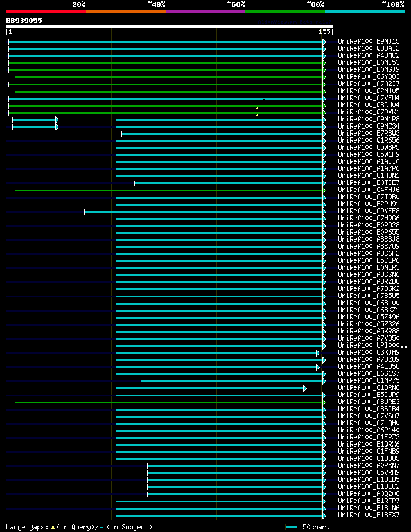Select the UniRef100_C1HUN1 label

369,175
